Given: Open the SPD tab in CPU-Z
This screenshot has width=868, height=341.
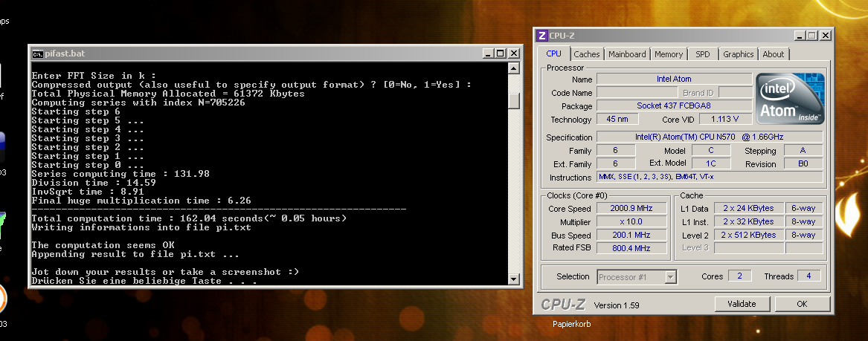Looking at the screenshot, I should (702, 54).
